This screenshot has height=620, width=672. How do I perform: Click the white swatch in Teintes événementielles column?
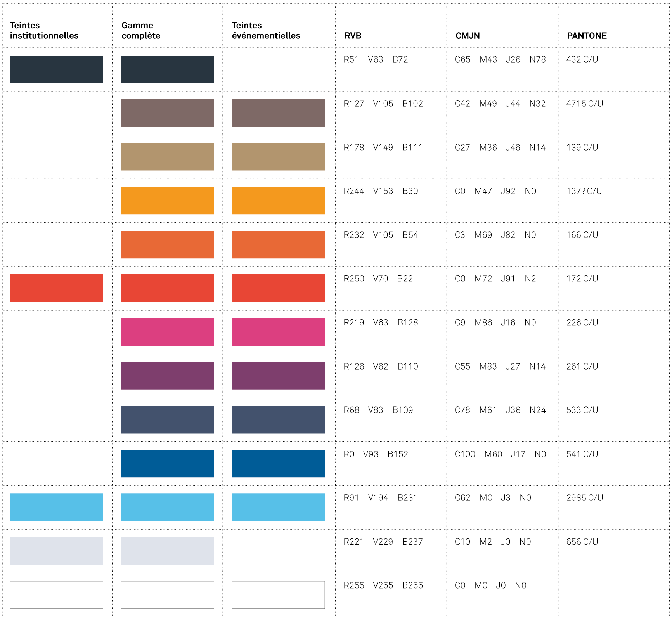click(x=278, y=595)
